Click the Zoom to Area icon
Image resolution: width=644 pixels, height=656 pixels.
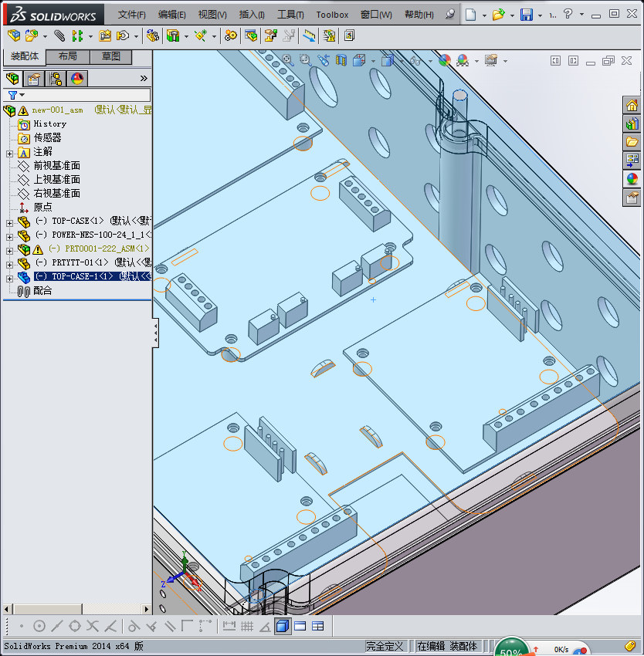pos(305,60)
